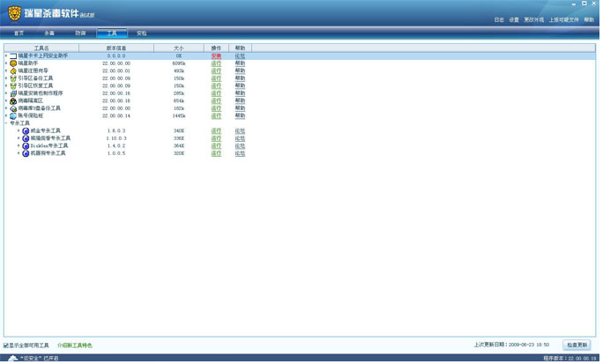Click 运行 for 病毒隔离区
This screenshot has width=603, height=364.
(217, 101)
